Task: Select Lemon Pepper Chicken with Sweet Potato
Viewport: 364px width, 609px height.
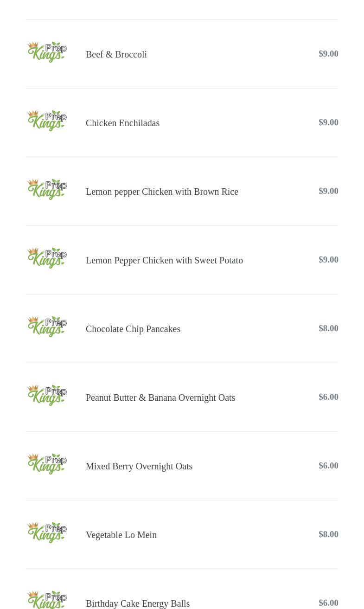Action: [164, 260]
